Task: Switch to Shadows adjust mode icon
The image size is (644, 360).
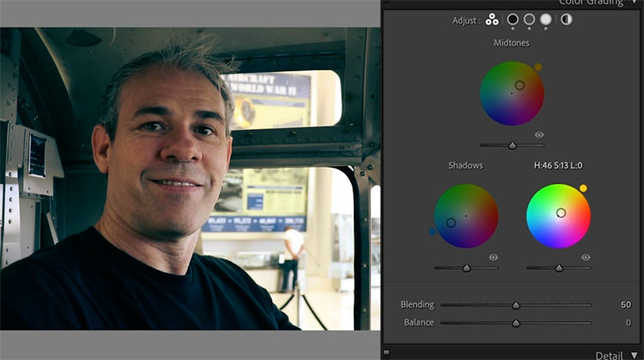Action: 513,19
